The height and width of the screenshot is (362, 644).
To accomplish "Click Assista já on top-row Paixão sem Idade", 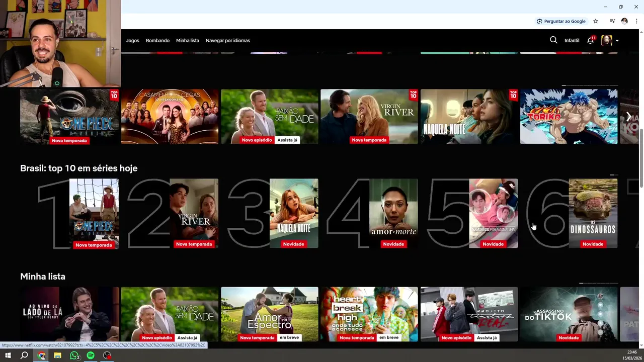I will 287,140.
